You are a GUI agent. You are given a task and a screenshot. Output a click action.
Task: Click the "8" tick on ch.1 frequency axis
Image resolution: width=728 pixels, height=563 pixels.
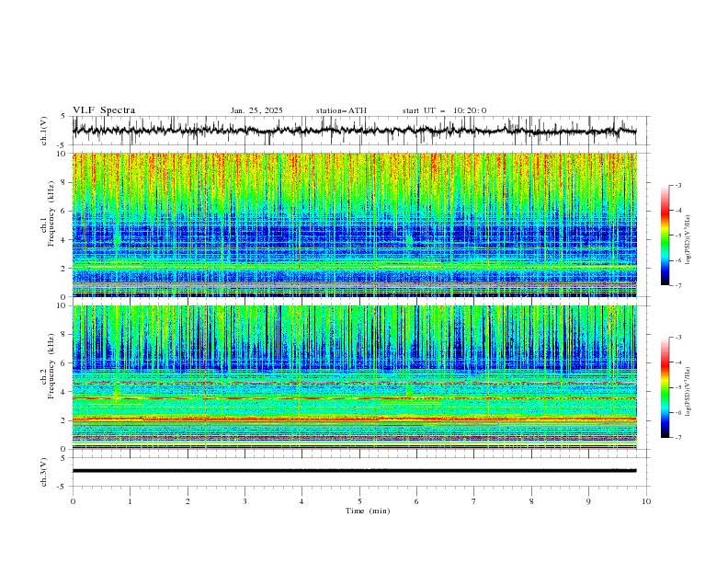[65, 182]
